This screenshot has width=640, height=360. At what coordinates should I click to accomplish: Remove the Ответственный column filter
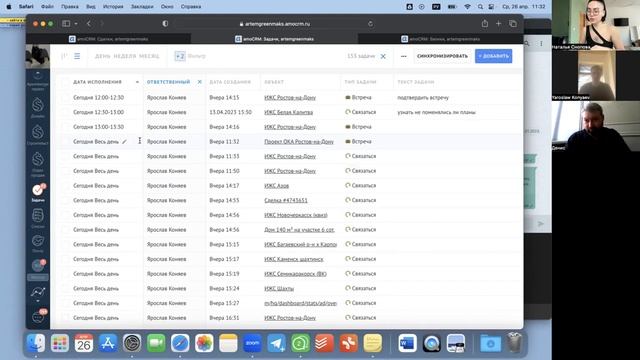point(200,82)
